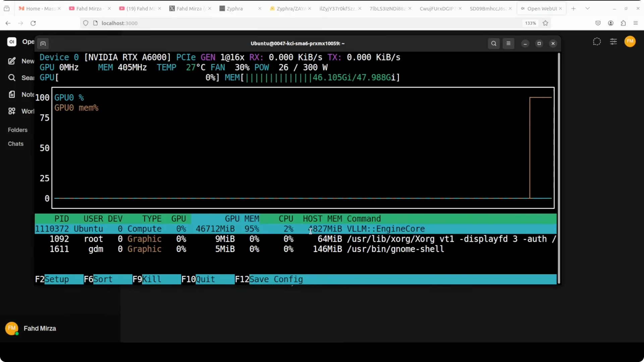Reload the localhost page
The height and width of the screenshot is (362, 644).
tap(33, 23)
